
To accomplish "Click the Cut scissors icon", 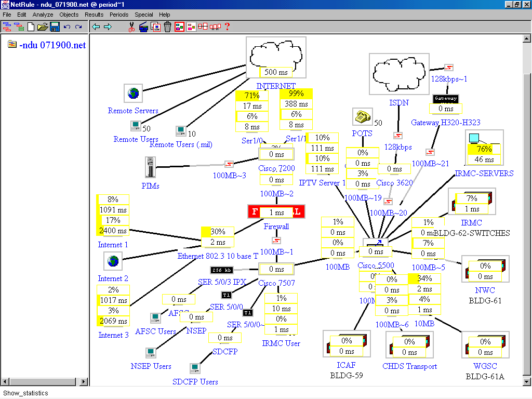I will click(x=131, y=26).
